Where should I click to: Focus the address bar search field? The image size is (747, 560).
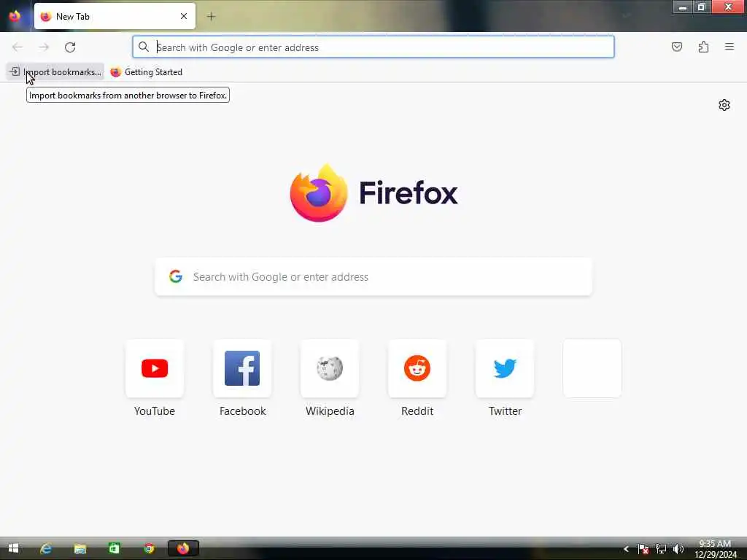(x=373, y=47)
